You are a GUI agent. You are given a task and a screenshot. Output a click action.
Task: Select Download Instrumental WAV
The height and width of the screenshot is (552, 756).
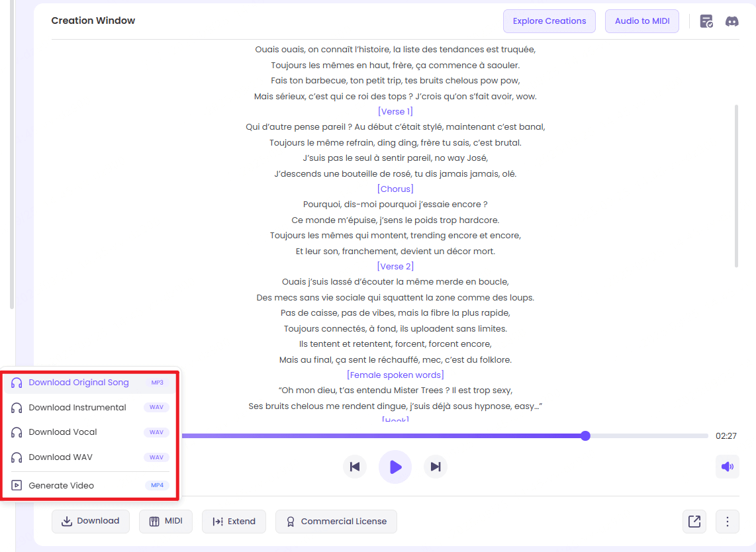(90, 407)
